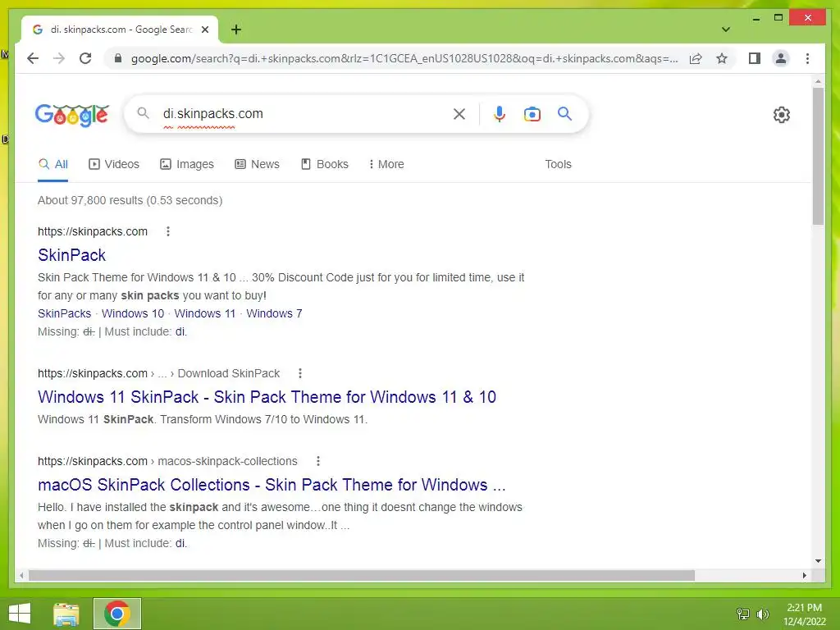
Task: Share this page from address bar
Action: point(696,58)
